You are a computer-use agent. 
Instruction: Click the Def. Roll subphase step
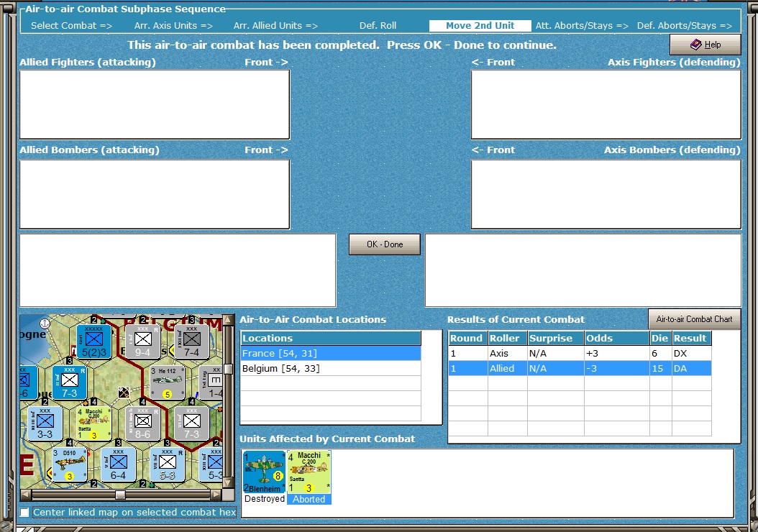click(378, 26)
